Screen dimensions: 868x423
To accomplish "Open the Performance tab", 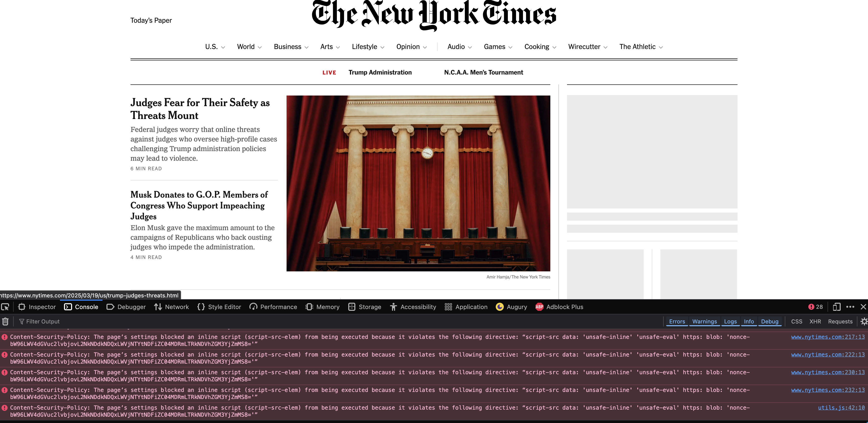I will click(x=273, y=307).
